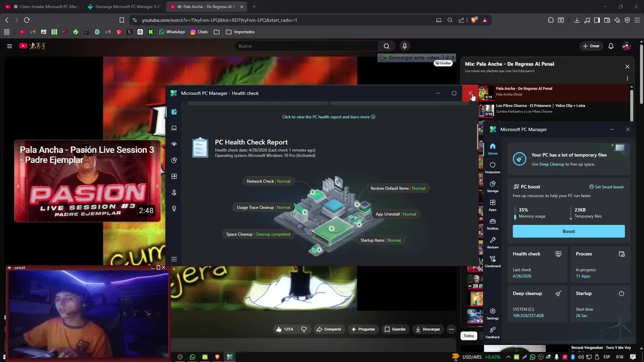Show hidden system tray icons
The width and height of the screenshot is (644, 362).
[509, 357]
